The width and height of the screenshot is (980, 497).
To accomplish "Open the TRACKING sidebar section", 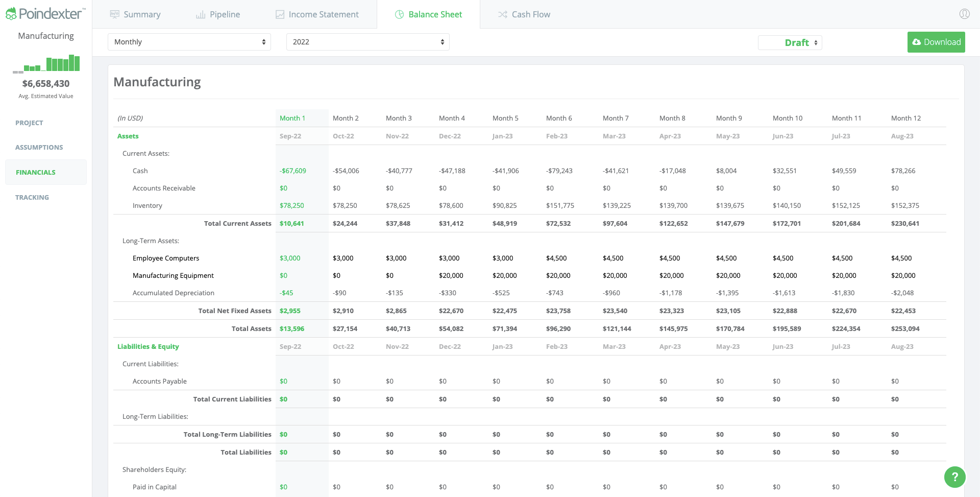I will (32, 197).
